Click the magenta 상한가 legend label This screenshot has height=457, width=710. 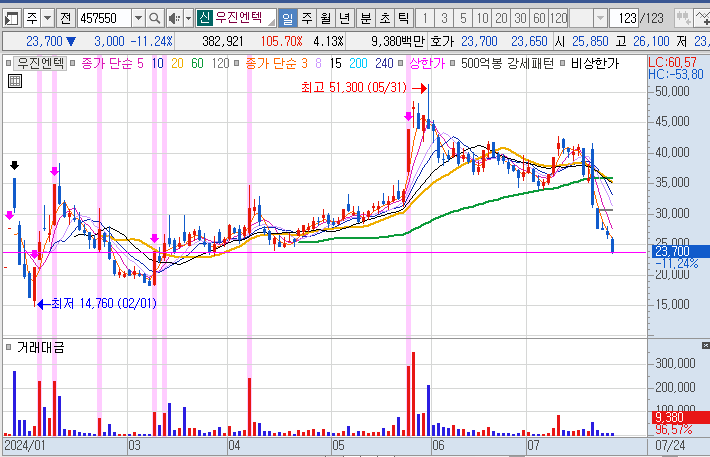(x=427, y=63)
